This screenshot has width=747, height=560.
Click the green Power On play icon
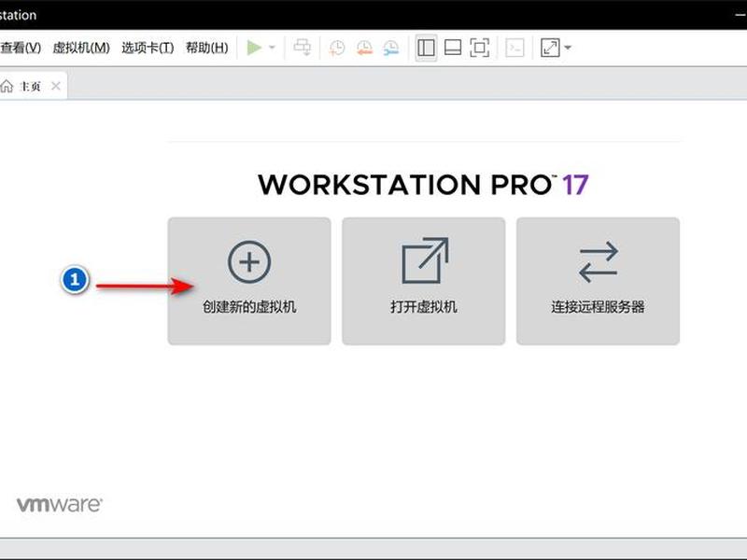point(254,48)
